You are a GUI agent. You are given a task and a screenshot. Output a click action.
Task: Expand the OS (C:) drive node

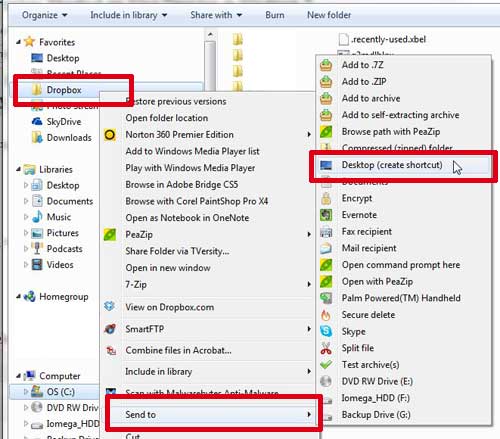pyautogui.click(x=26, y=391)
